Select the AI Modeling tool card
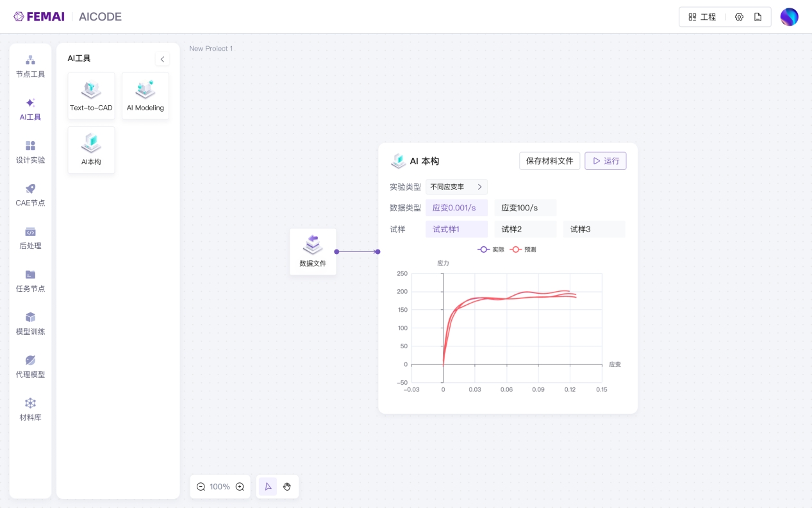Screen dimensions: 812x508 145,96
